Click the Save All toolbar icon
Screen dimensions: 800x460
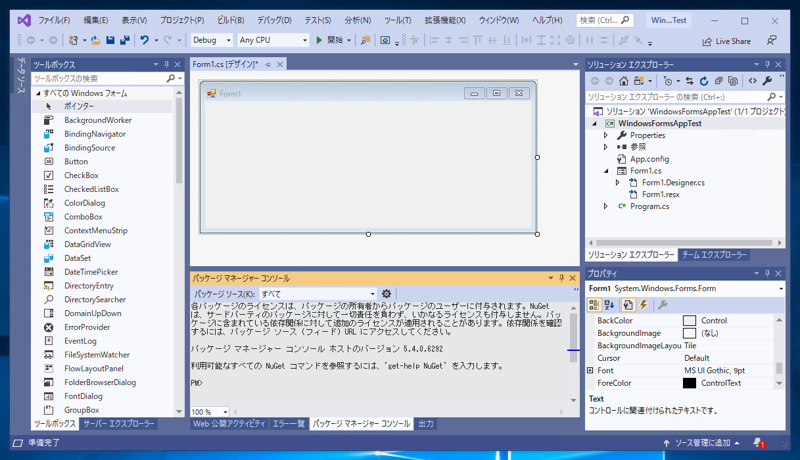[124, 40]
